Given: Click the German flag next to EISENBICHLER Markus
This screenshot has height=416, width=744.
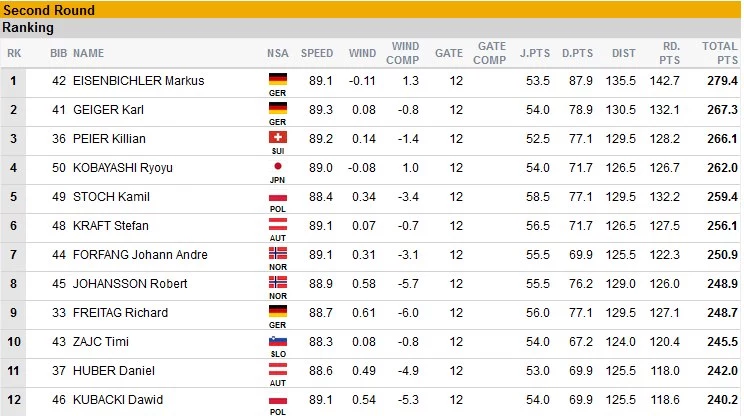Looking at the screenshot, I should [278, 79].
